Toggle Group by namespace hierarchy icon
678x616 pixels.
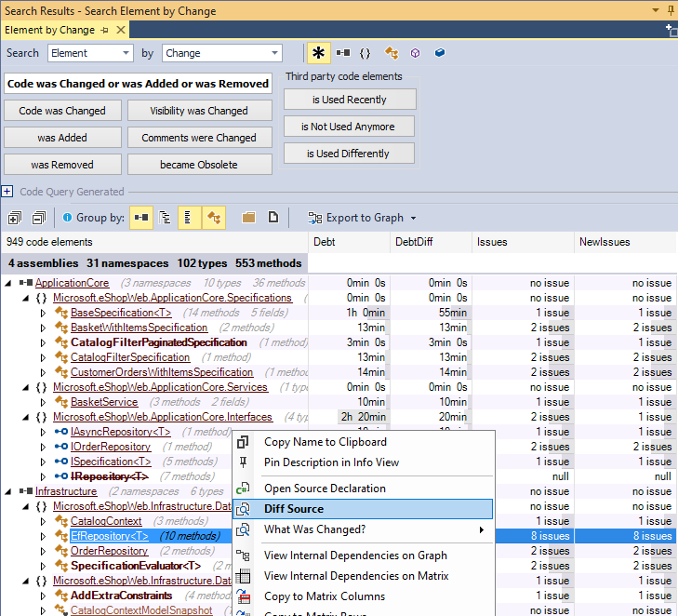click(x=165, y=217)
